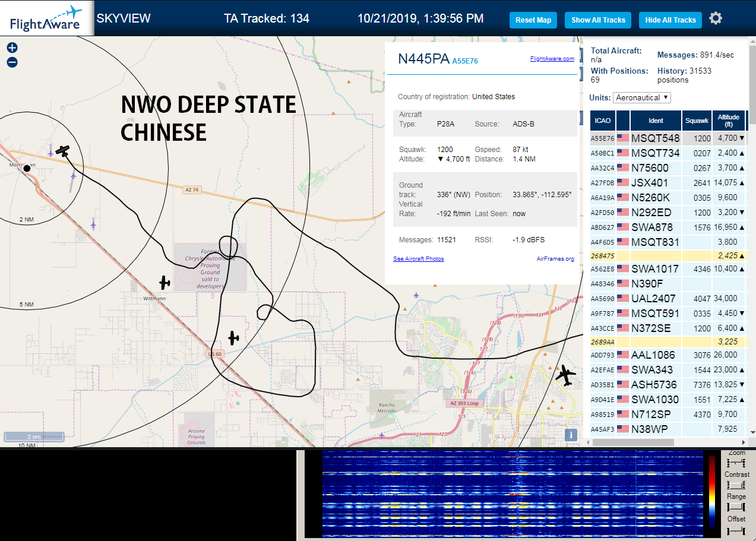
Task: Sort table by Altitude (ft) column
Action: tap(729, 121)
